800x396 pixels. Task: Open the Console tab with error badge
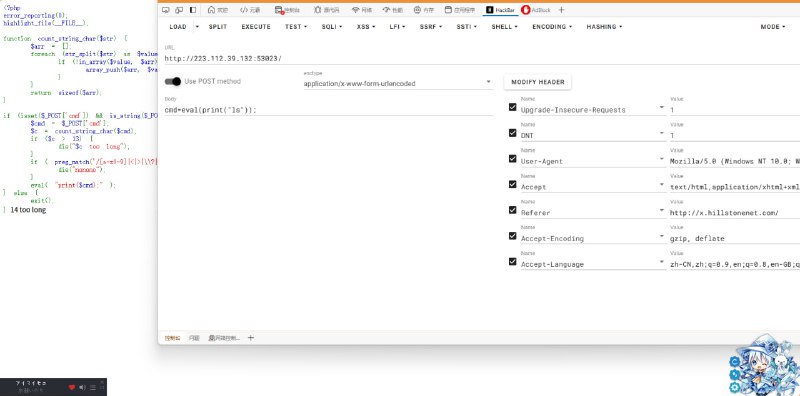288,10
